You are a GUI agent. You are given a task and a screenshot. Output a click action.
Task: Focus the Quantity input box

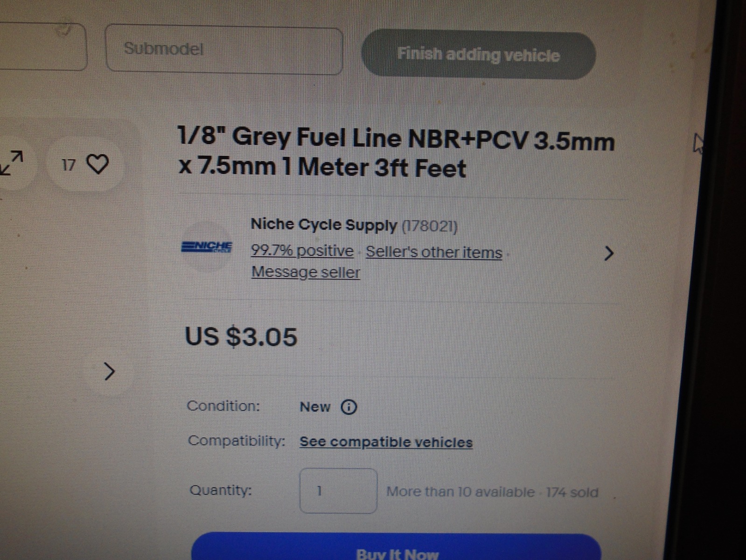pos(338,491)
